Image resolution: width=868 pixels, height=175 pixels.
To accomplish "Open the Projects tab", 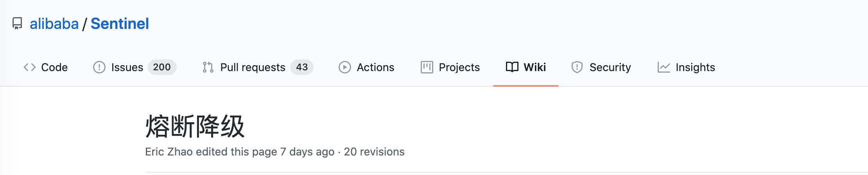I will pos(459,67).
